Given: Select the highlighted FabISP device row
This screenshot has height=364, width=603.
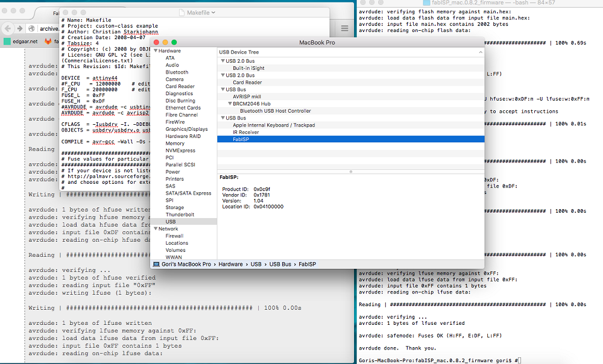Looking at the screenshot, I should point(351,139).
